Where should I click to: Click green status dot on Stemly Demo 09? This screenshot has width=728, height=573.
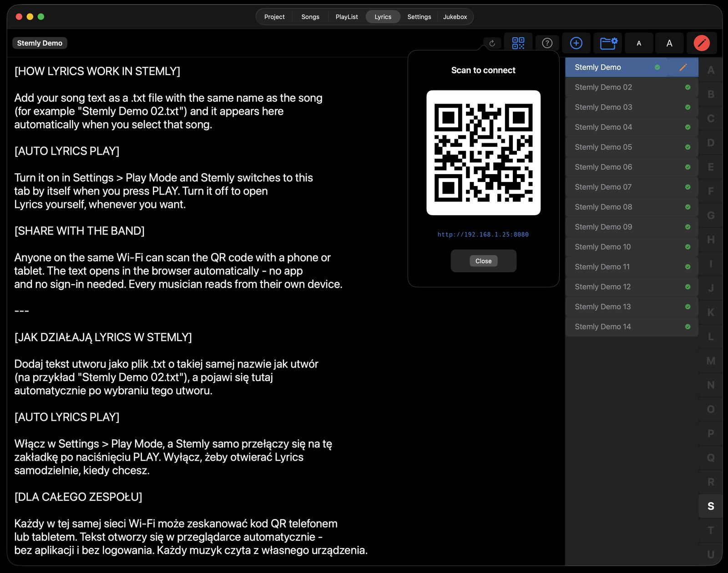click(x=688, y=227)
